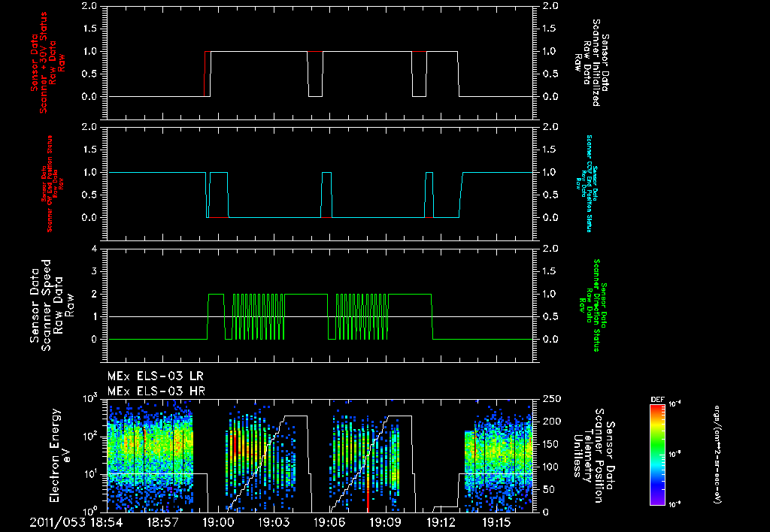Click the 4 tick on Scanner Speed axis

pos(94,249)
